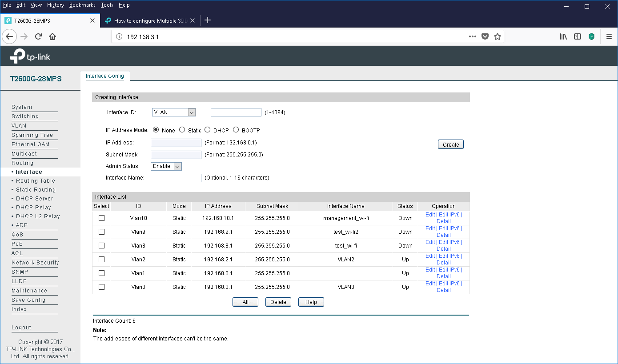This screenshot has width=618, height=364.
Task: Open the browser home page
Action: click(52, 36)
